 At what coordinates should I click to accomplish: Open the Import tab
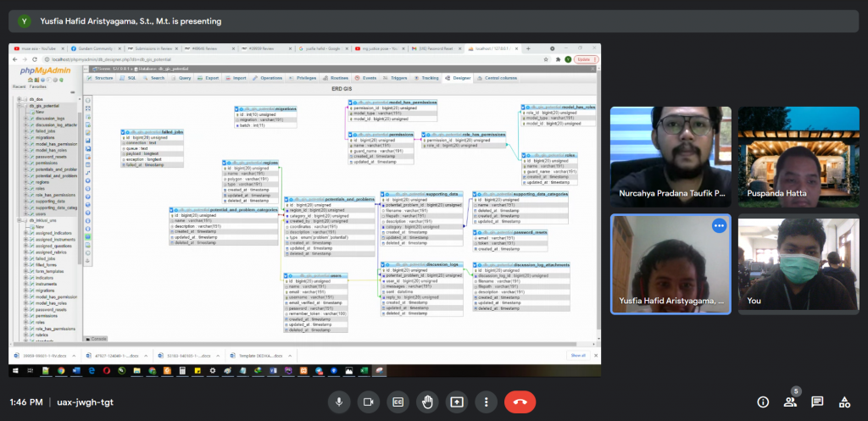(x=236, y=78)
